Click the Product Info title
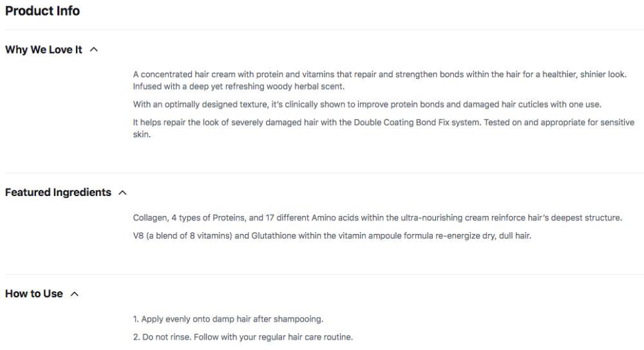 pyautogui.click(x=43, y=11)
